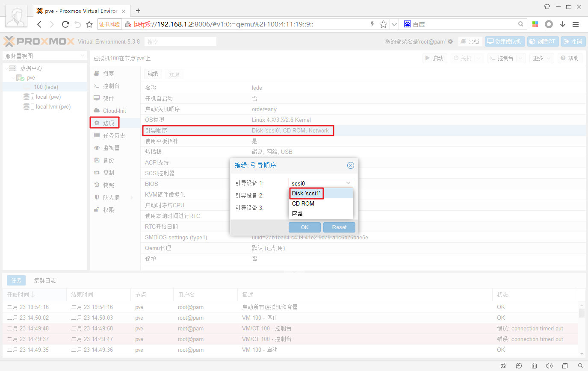Toggle the 引导设备 1 combo box arrow
Screen dimensions: 588x371
click(348, 183)
